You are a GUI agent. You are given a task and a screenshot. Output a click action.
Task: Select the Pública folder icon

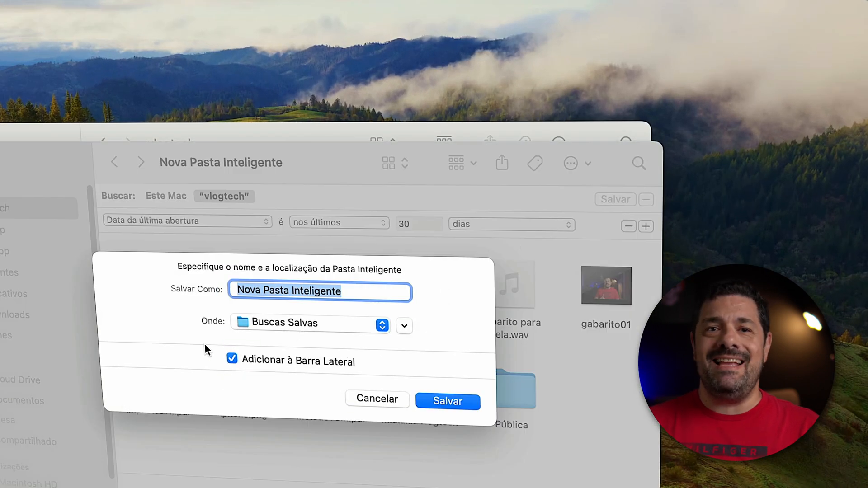pyautogui.click(x=516, y=390)
